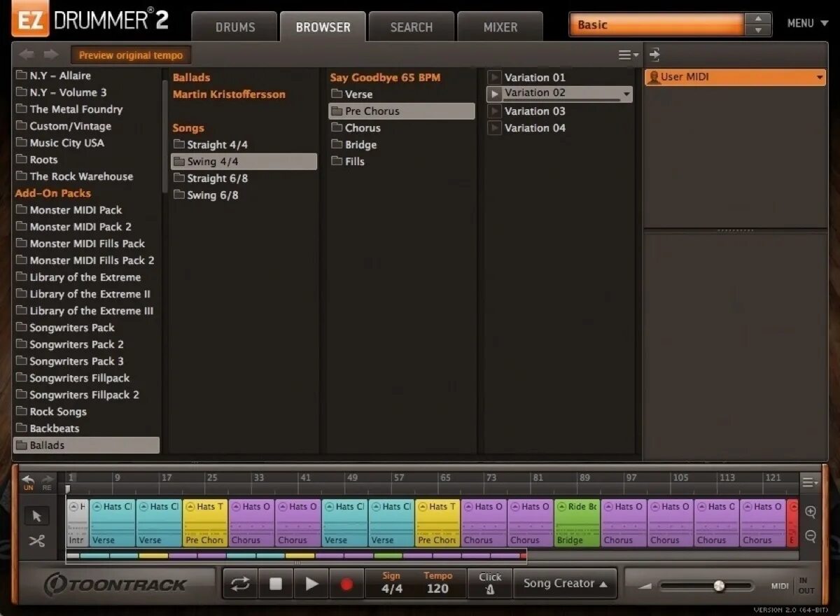
Task: Select the Ballads folder
Action: (x=86, y=445)
